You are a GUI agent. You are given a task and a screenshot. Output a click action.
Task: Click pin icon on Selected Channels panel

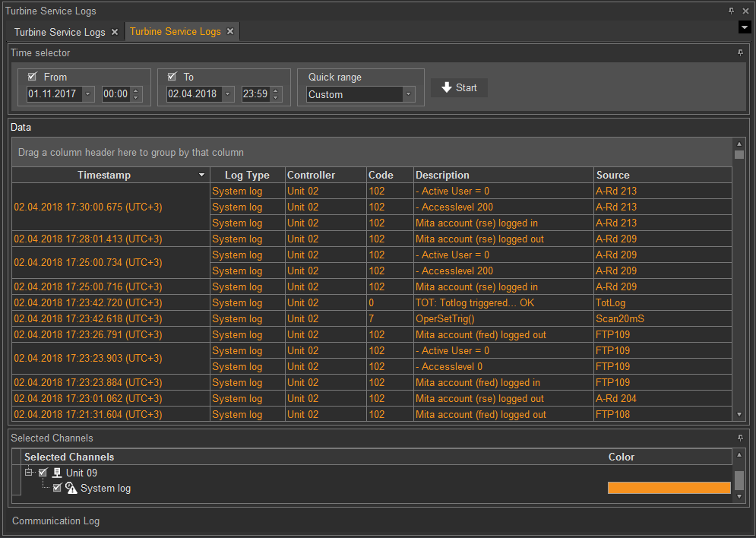click(740, 438)
